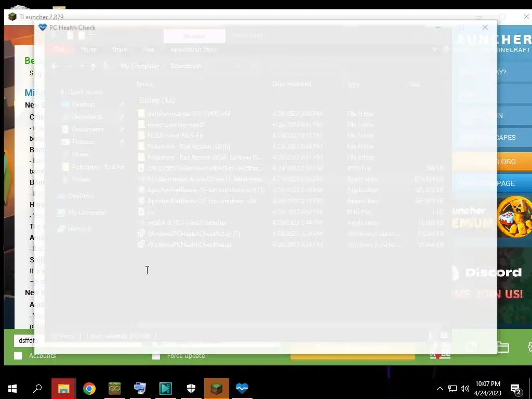
Task: Open the Share ribbon tab
Action: coord(119,49)
